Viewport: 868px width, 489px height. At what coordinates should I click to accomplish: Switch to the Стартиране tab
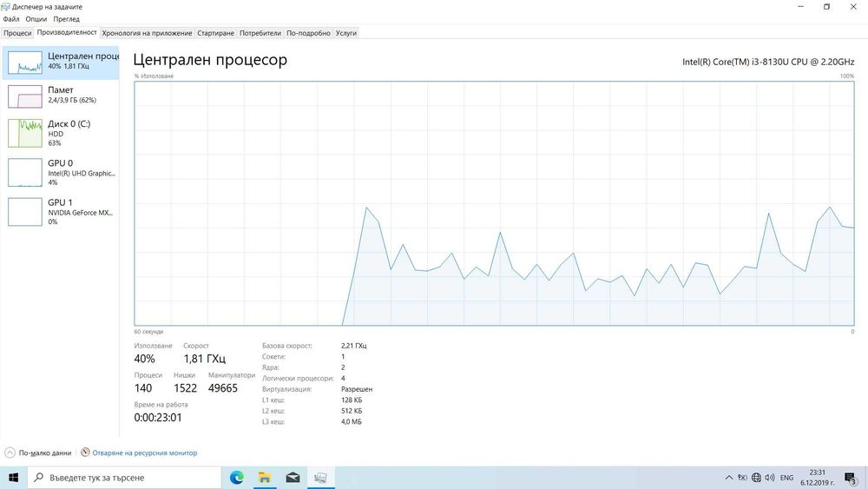216,33
